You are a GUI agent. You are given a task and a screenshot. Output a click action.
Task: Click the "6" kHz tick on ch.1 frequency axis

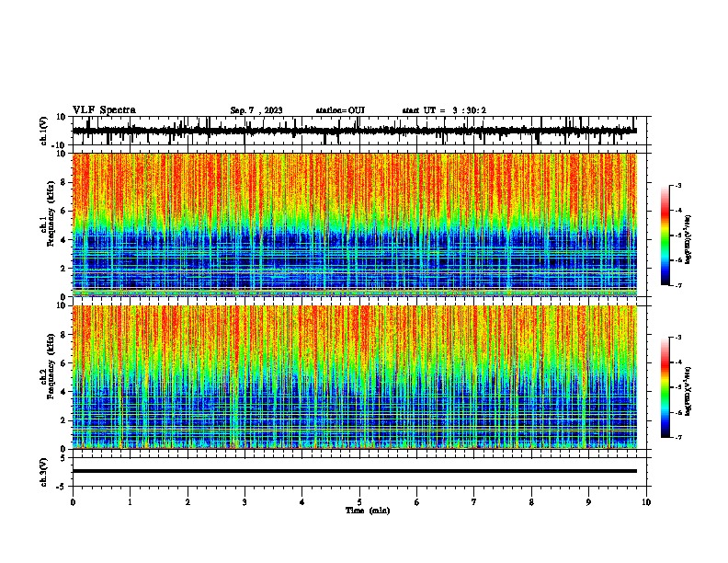[x=63, y=211]
